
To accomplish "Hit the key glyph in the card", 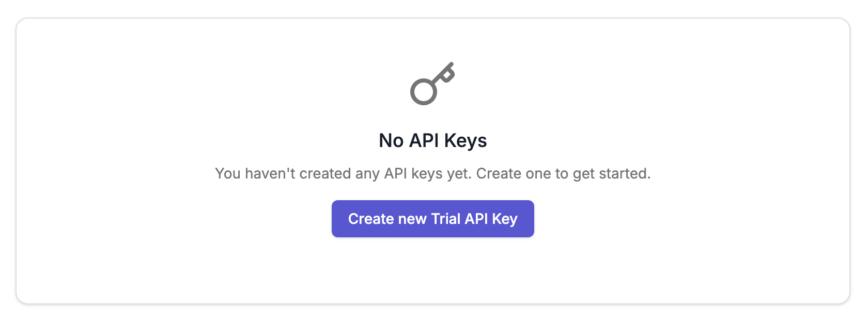I will [432, 84].
